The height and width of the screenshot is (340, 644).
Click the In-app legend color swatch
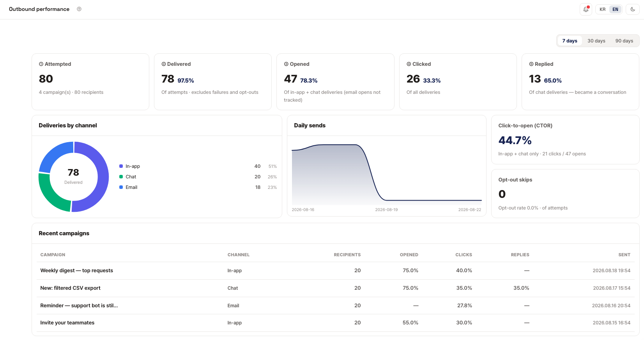121,166
